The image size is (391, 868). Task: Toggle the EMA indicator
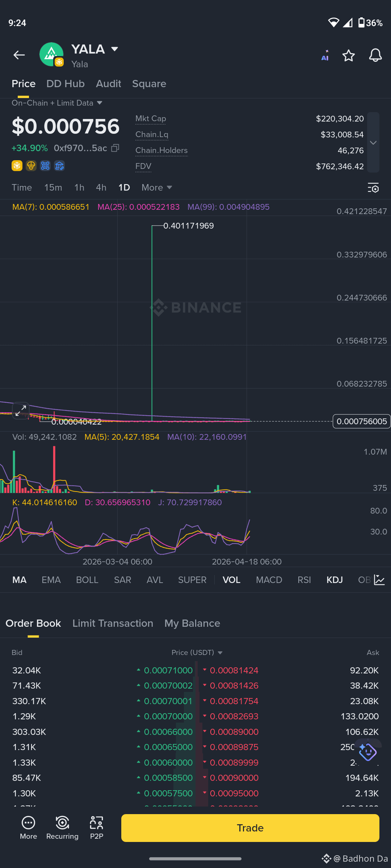coord(51,580)
